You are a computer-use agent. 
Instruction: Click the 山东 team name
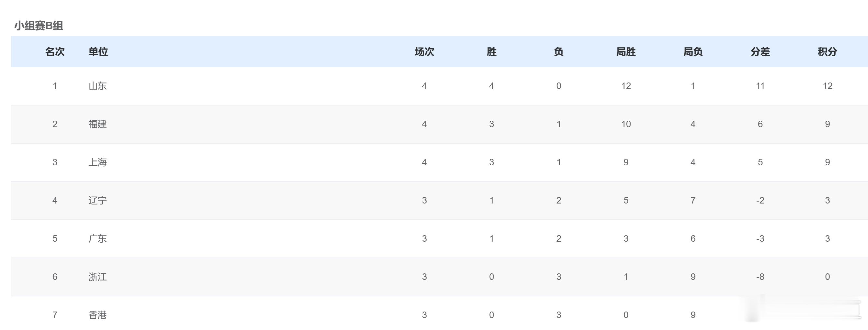[98, 86]
